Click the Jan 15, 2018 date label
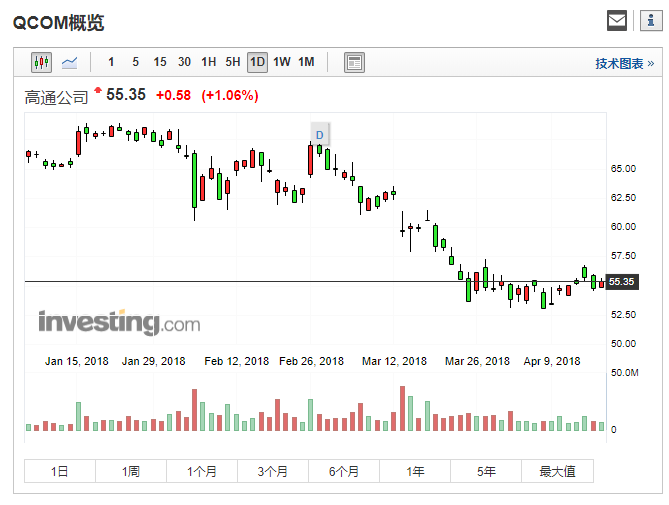The height and width of the screenshot is (505, 669). click(77, 361)
